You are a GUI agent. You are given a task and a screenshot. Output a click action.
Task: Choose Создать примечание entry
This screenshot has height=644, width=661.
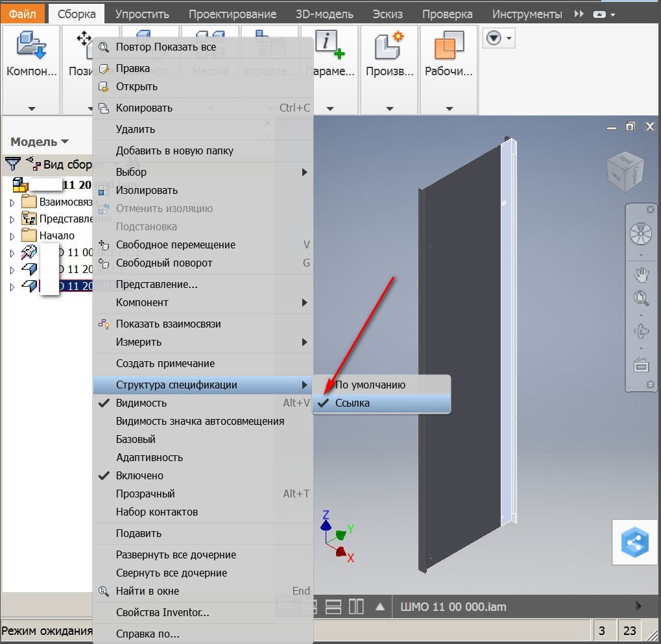(x=203, y=363)
